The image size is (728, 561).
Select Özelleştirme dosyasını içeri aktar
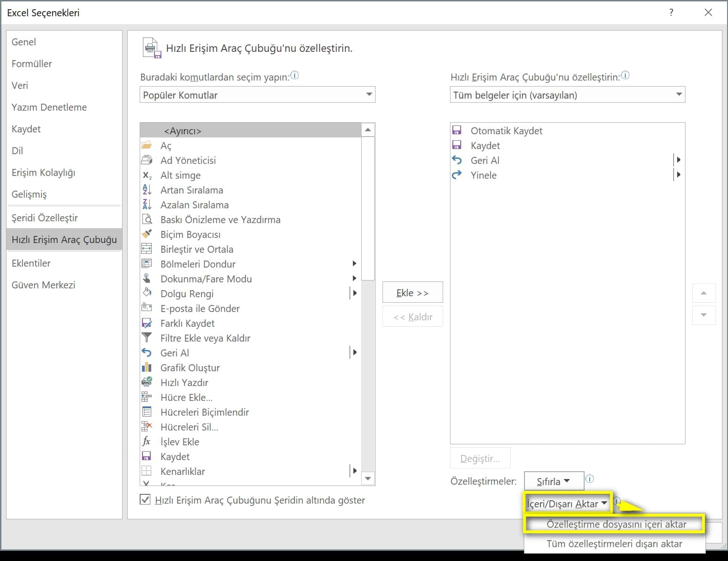615,524
